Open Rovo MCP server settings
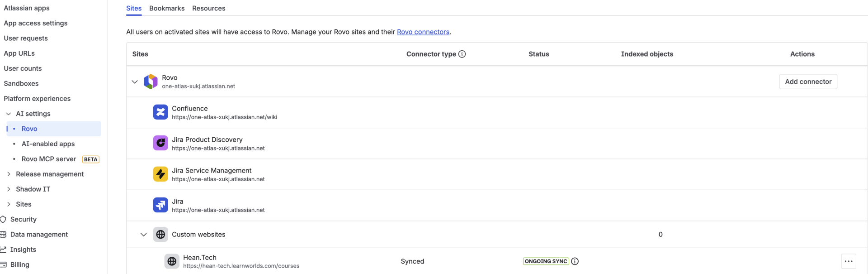 pos(49,159)
